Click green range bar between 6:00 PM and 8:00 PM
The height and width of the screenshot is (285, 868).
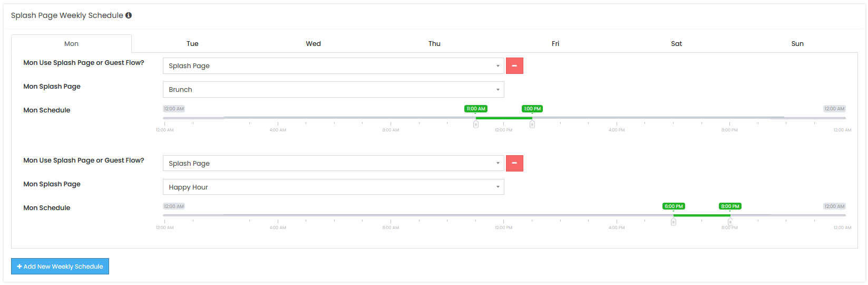pyautogui.click(x=701, y=215)
